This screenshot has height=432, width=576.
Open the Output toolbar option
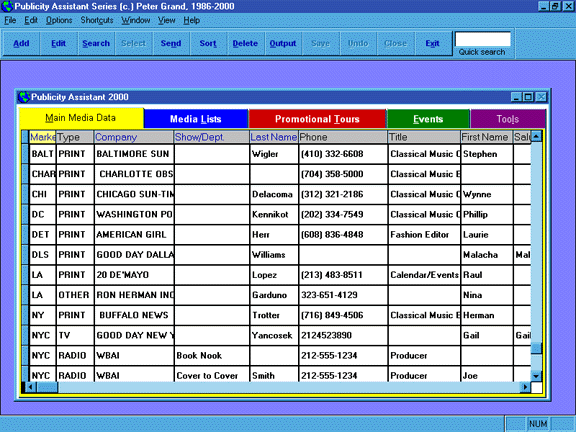pos(282,43)
